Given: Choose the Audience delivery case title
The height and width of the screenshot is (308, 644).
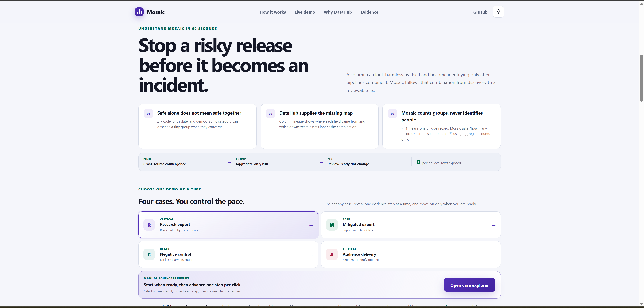Looking at the screenshot, I should pyautogui.click(x=359, y=254).
